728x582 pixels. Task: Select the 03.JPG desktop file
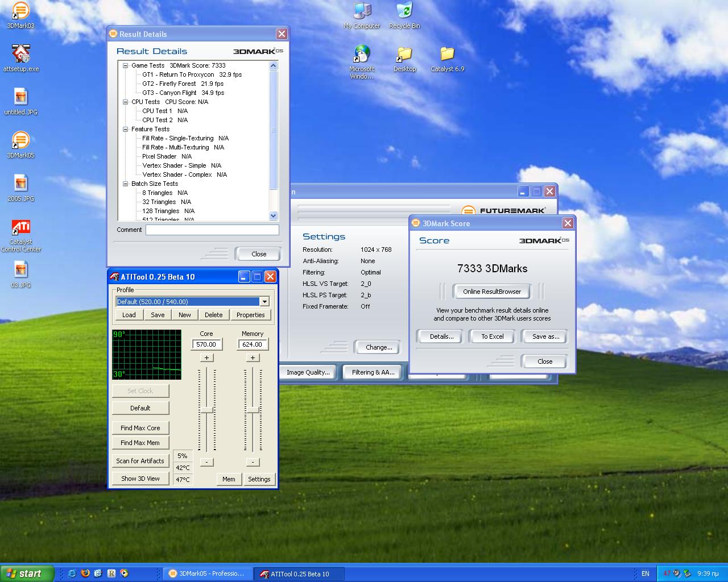[20, 274]
